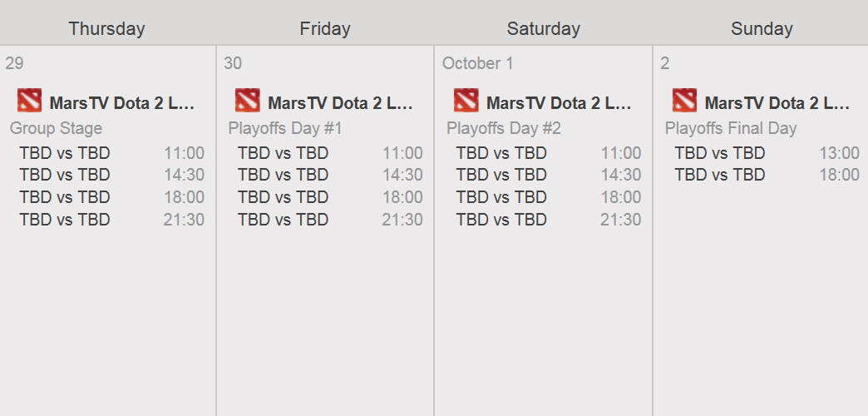Select Saturday's 21:30 TBD vs TBD match
868x416 pixels.
point(549,220)
